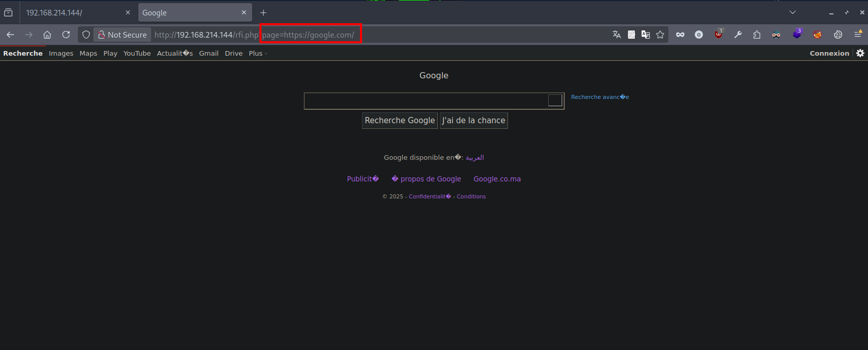Click the uBlock Origin extension icon
868x350 pixels.
pos(718,35)
